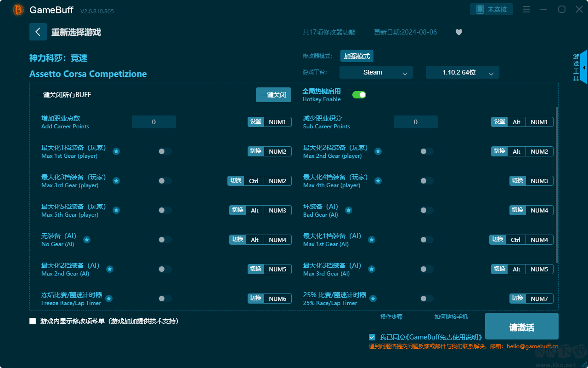Image resolution: width=588 pixels, height=368 pixels.
Task: Open the Steam platform dropdown
Action: coord(376,72)
